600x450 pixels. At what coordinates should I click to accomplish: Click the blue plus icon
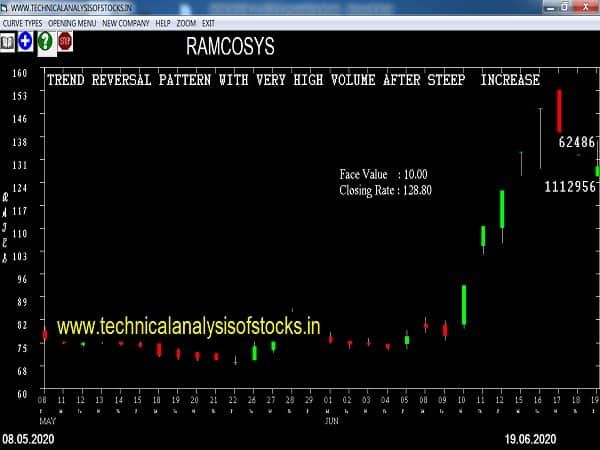point(25,41)
